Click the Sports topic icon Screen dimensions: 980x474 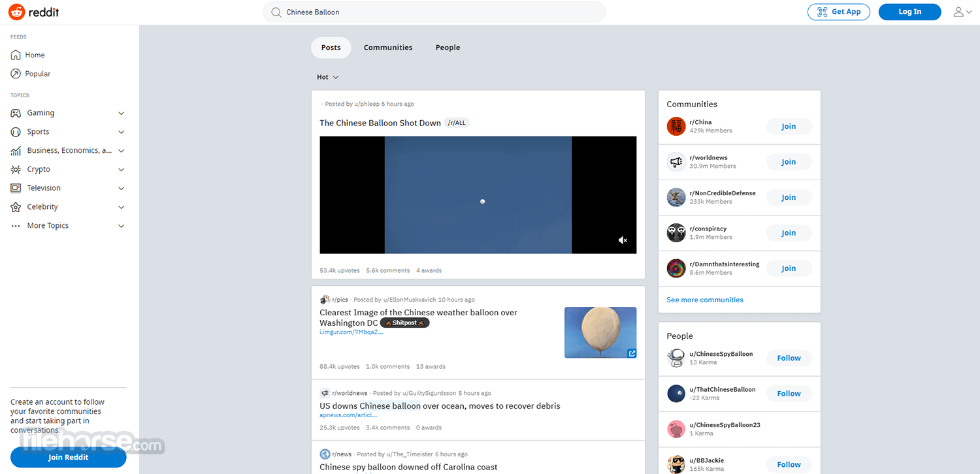pos(16,132)
